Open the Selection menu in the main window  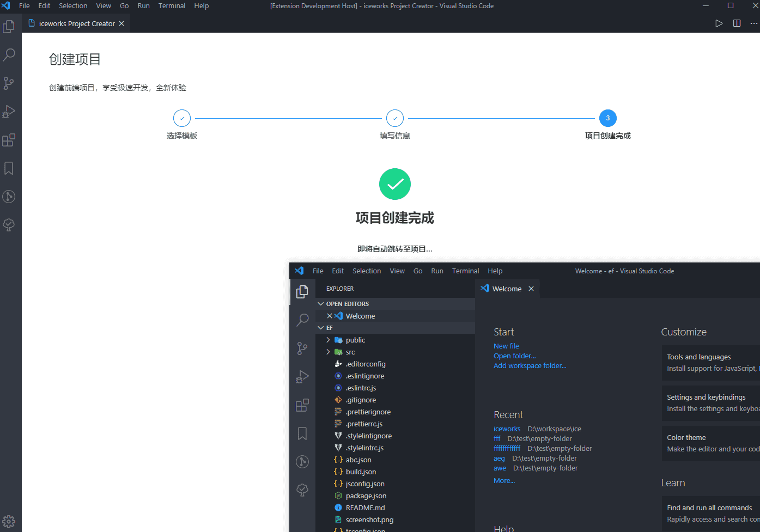[x=73, y=5]
